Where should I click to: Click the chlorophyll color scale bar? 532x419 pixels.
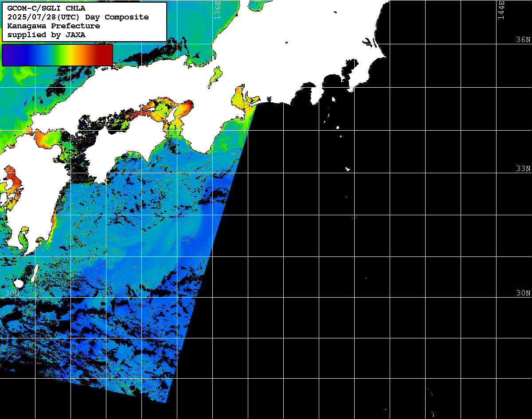[57, 55]
